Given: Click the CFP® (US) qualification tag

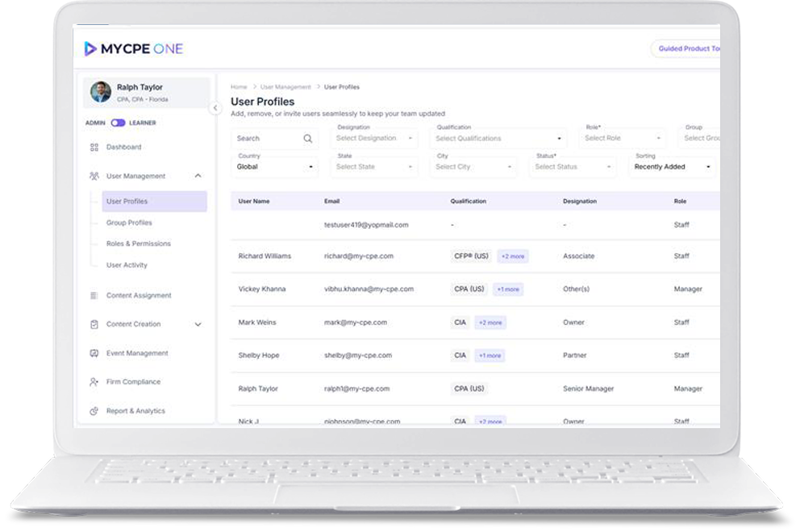Looking at the screenshot, I should tap(472, 256).
